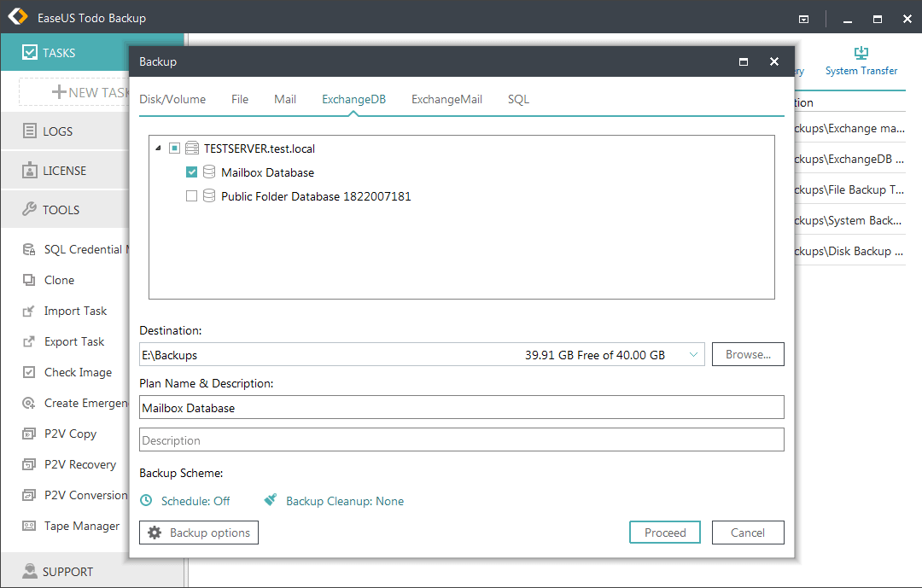Open the Export Task tool
The height and width of the screenshot is (588, 922).
(x=77, y=341)
